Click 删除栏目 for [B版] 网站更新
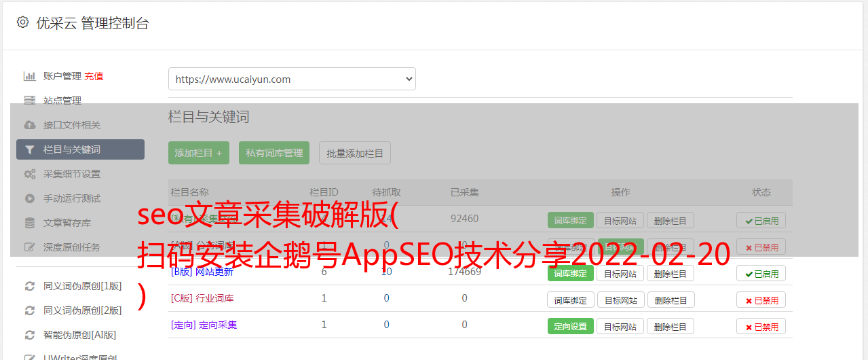The height and width of the screenshot is (360, 868). click(670, 273)
